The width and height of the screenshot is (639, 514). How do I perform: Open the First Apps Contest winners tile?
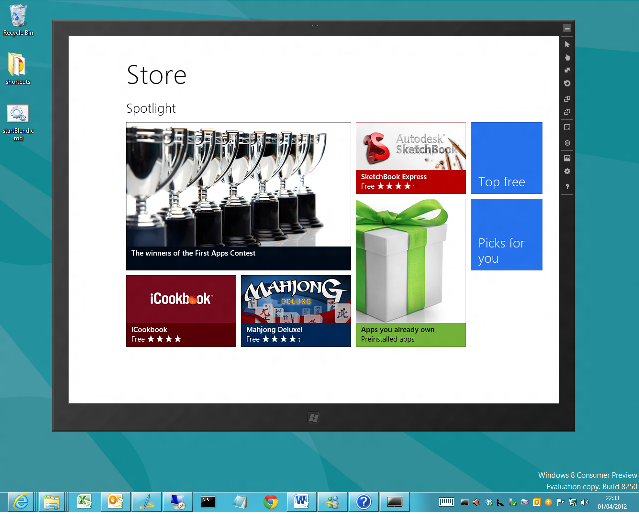[x=238, y=196]
